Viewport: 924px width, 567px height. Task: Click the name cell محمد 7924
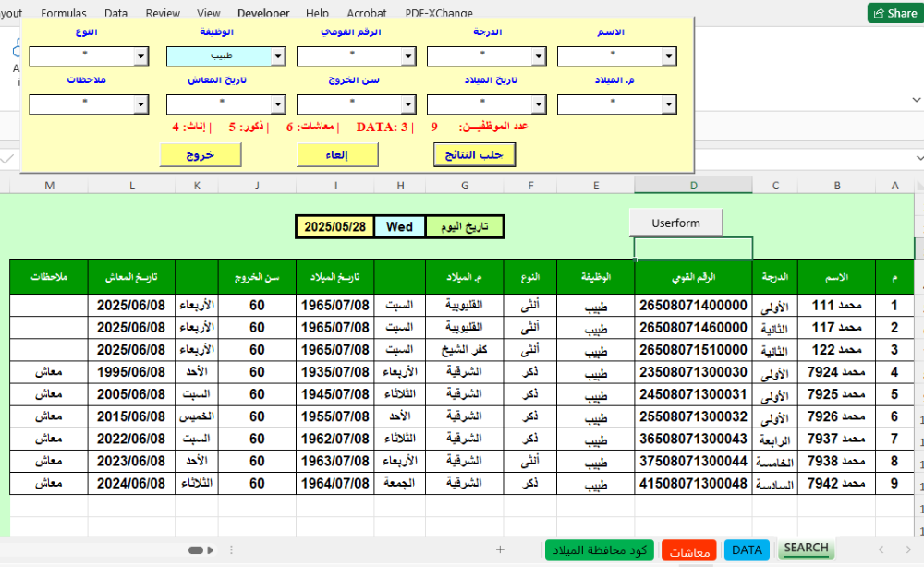click(837, 373)
